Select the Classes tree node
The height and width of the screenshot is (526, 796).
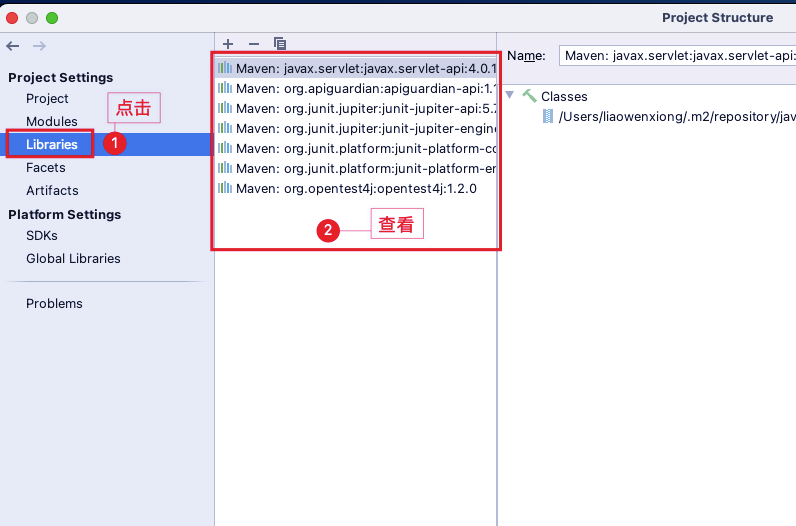(564, 96)
